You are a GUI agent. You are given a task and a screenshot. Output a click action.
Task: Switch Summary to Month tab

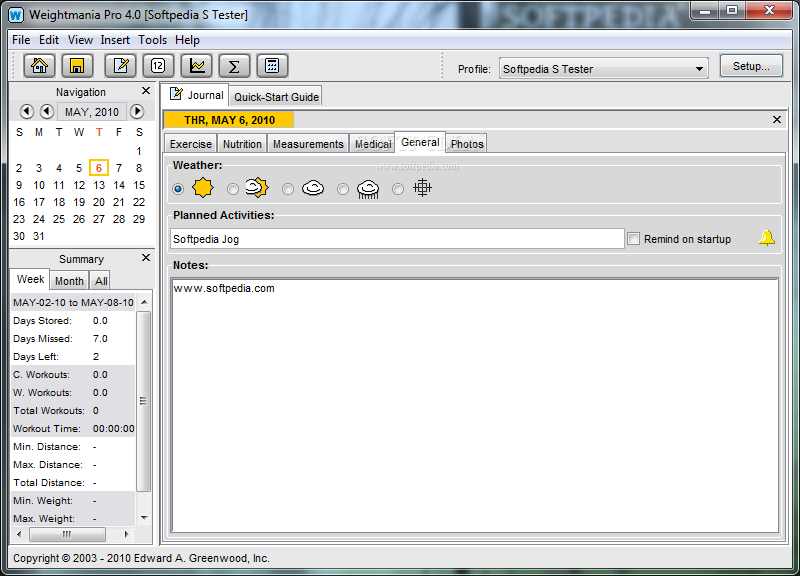pyautogui.click(x=69, y=281)
